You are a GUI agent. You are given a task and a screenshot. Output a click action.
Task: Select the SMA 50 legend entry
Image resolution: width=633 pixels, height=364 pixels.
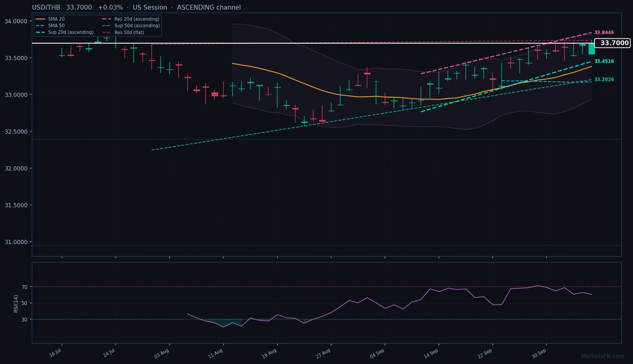(50, 25)
